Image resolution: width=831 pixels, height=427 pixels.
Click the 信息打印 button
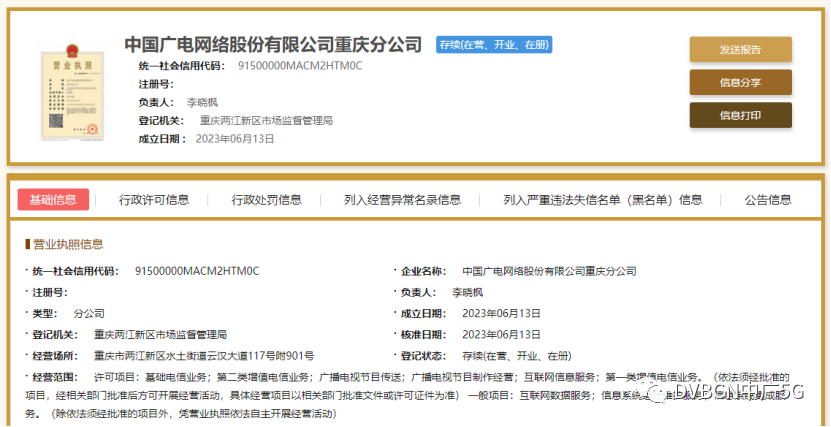[740, 115]
